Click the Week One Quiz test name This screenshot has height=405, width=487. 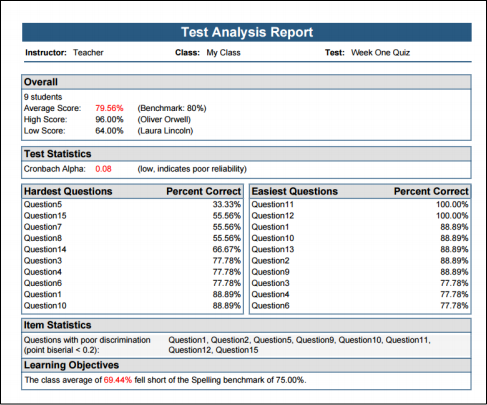(380, 53)
